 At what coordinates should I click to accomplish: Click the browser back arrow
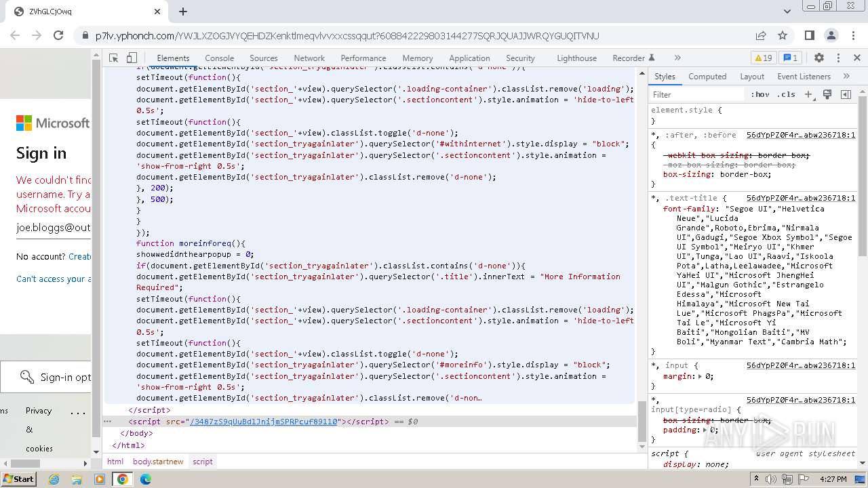point(16,36)
